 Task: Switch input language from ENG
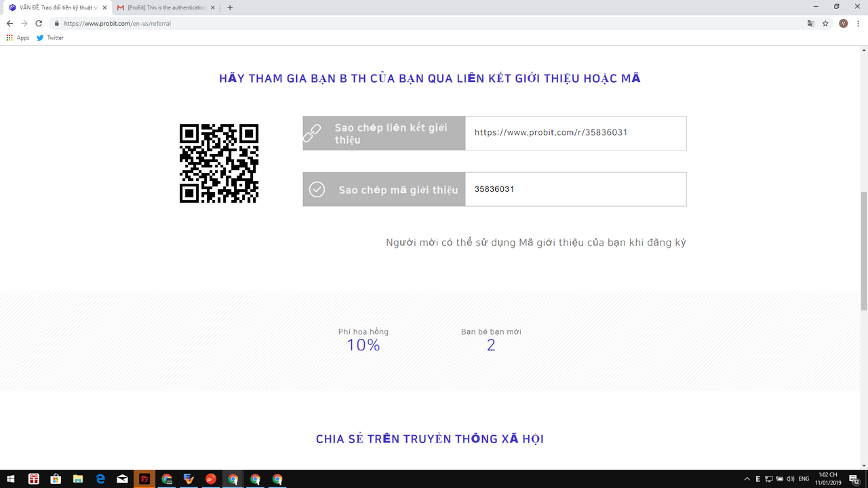pyautogui.click(x=804, y=479)
